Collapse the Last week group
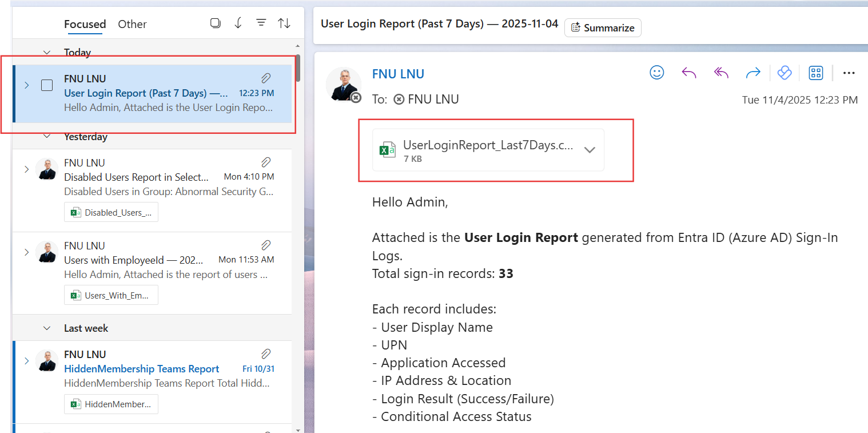Image resolution: width=868 pixels, height=433 pixels. 47,328
